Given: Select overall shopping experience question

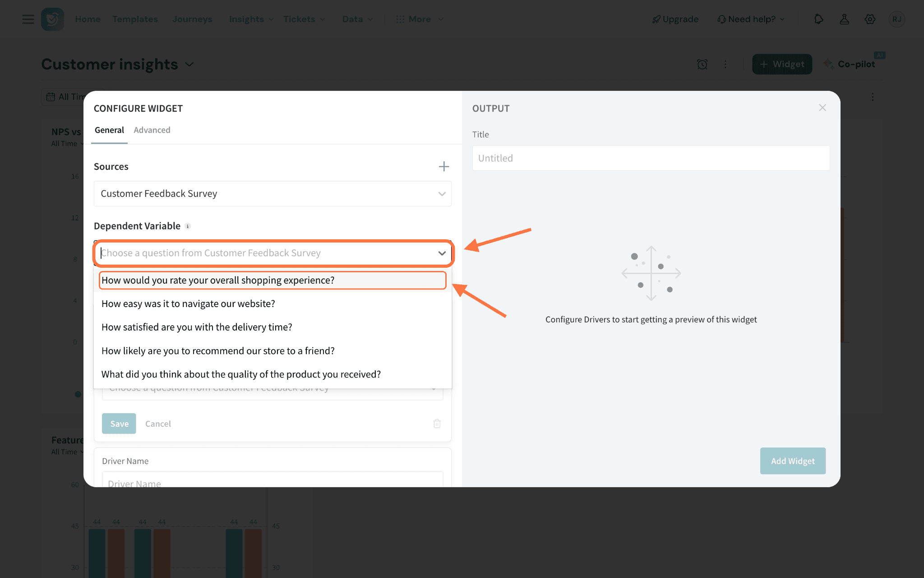Looking at the screenshot, I should click(273, 280).
